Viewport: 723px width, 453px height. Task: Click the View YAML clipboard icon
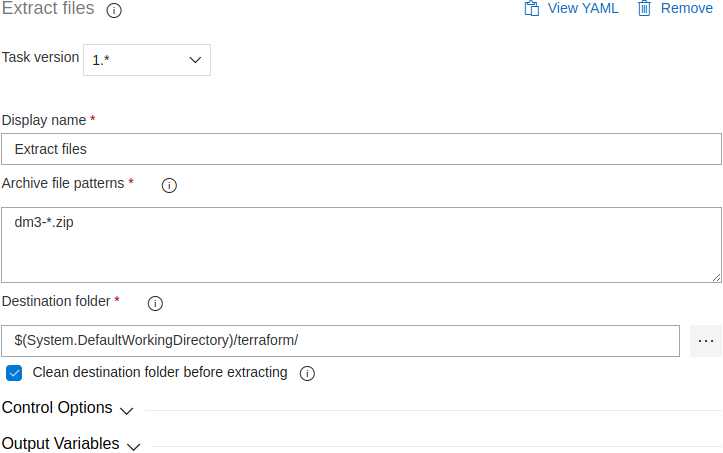pyautogui.click(x=532, y=8)
